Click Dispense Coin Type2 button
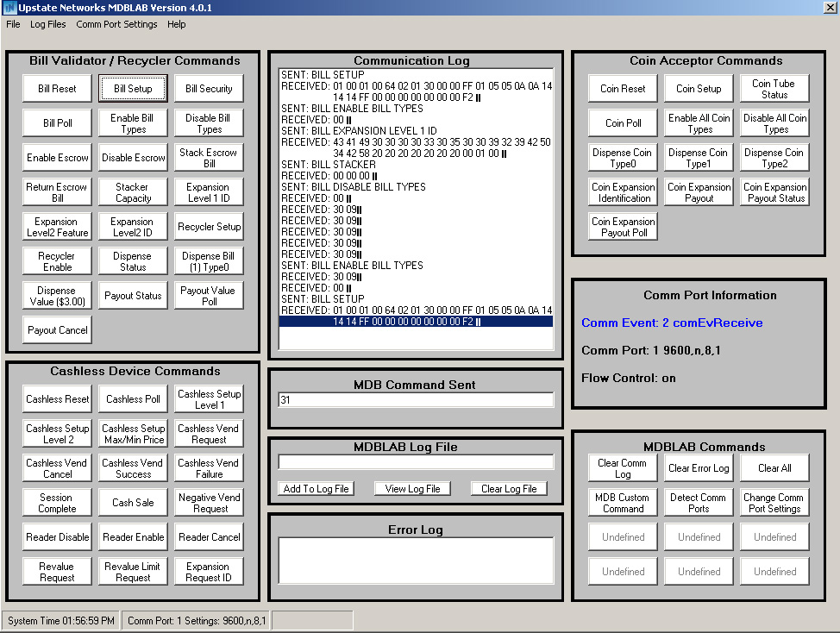Screen dimensions: 840x633 (x=774, y=158)
